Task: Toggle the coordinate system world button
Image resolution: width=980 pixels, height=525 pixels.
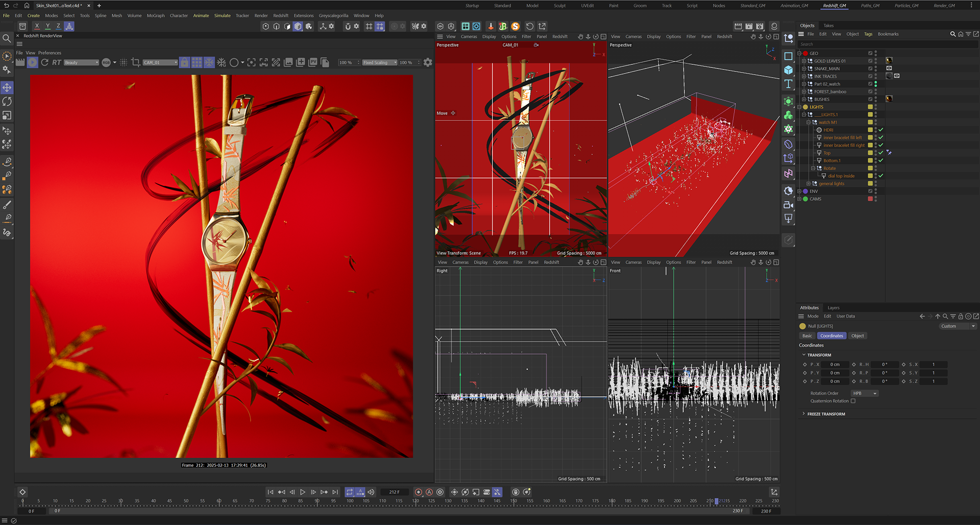Action: point(69,26)
